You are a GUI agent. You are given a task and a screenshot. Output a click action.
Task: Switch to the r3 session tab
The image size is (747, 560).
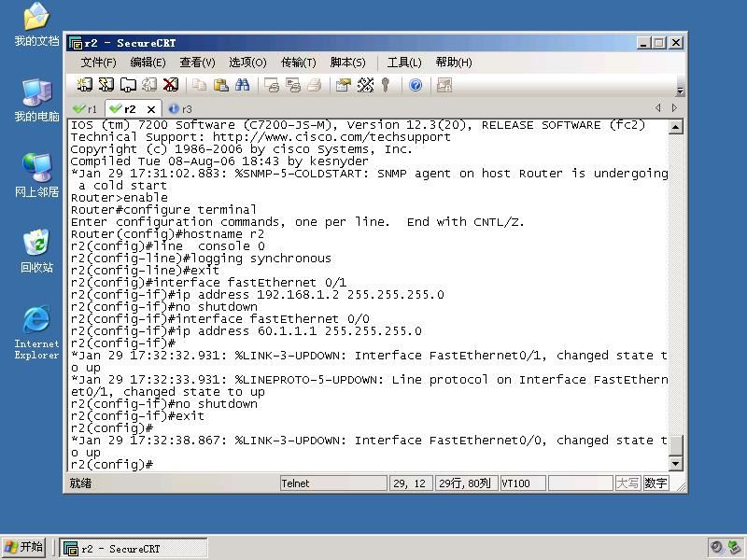coord(180,109)
